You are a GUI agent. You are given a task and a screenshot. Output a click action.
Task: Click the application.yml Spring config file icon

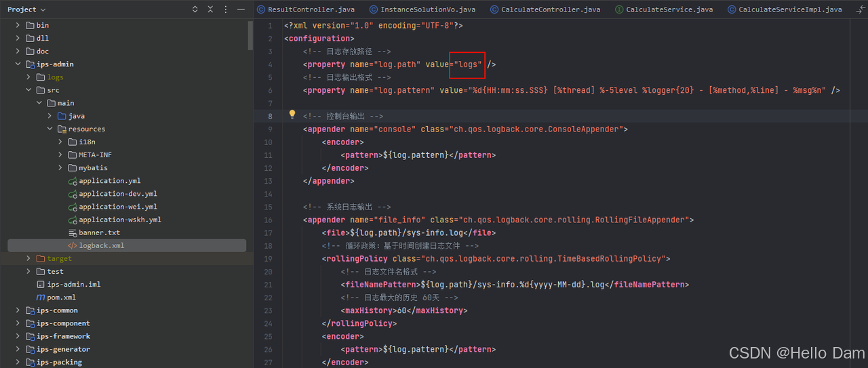click(73, 181)
